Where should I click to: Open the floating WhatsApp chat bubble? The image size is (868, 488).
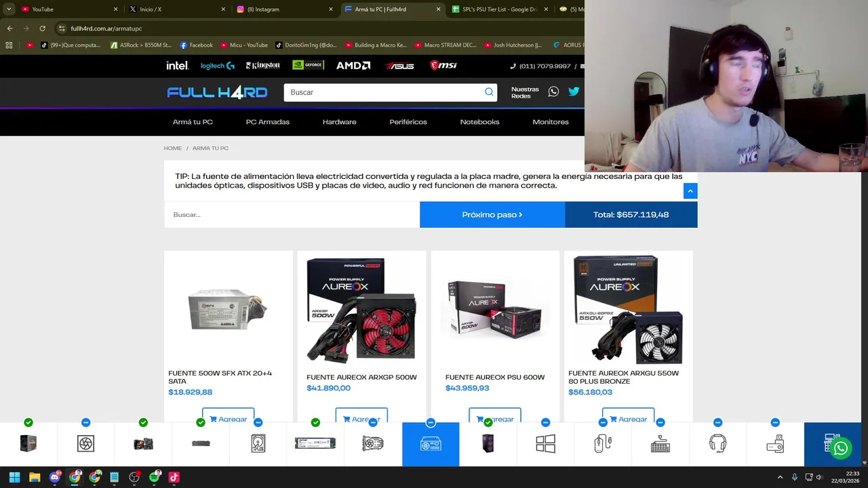click(x=841, y=448)
